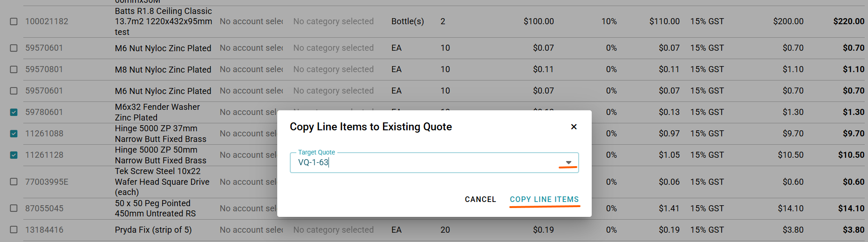This screenshot has width=868, height=242.
Task: Select checkbox for item 100021182
Action: coord(14,21)
